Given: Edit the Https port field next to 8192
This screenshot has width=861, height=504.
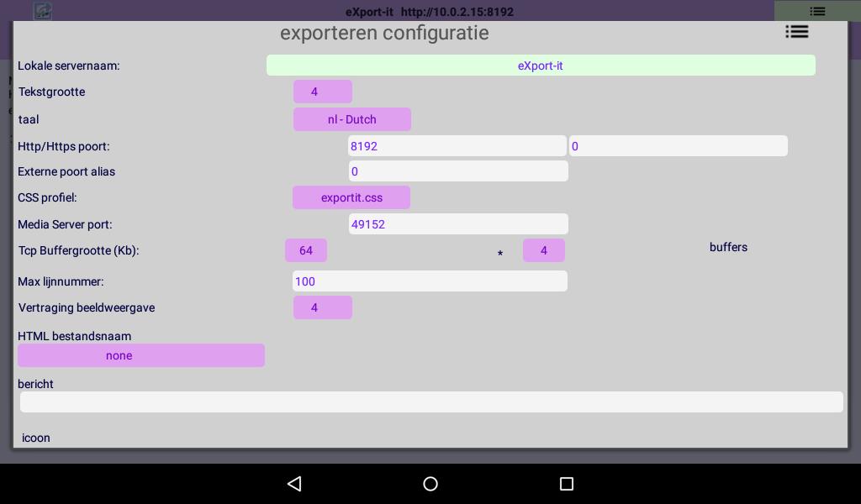Looking at the screenshot, I should (679, 146).
